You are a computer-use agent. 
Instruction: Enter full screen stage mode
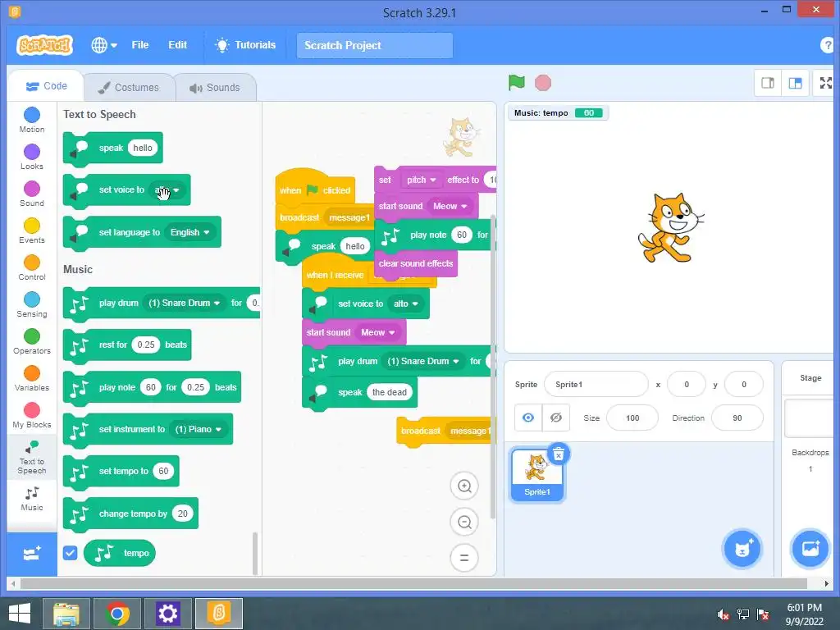pyautogui.click(x=825, y=83)
